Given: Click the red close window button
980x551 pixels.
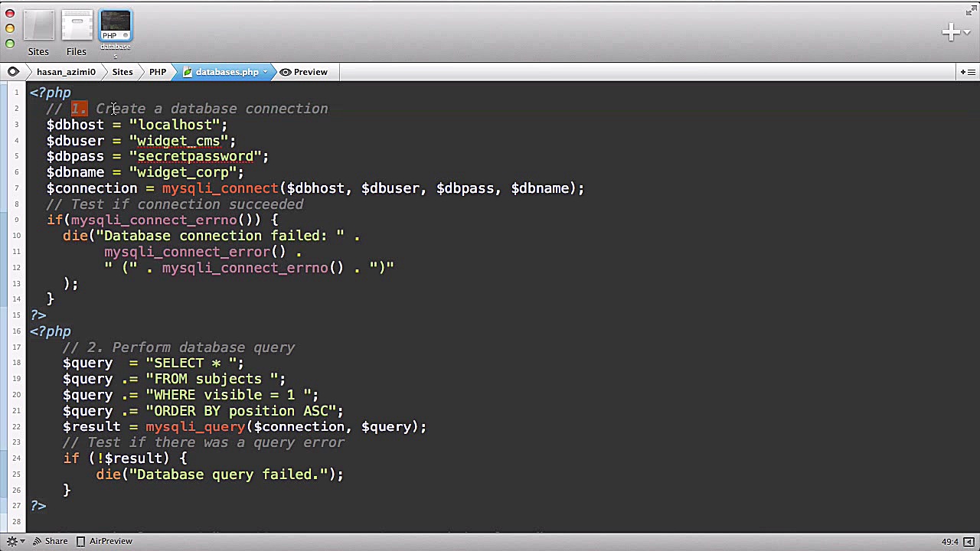Looking at the screenshot, I should [x=10, y=14].
